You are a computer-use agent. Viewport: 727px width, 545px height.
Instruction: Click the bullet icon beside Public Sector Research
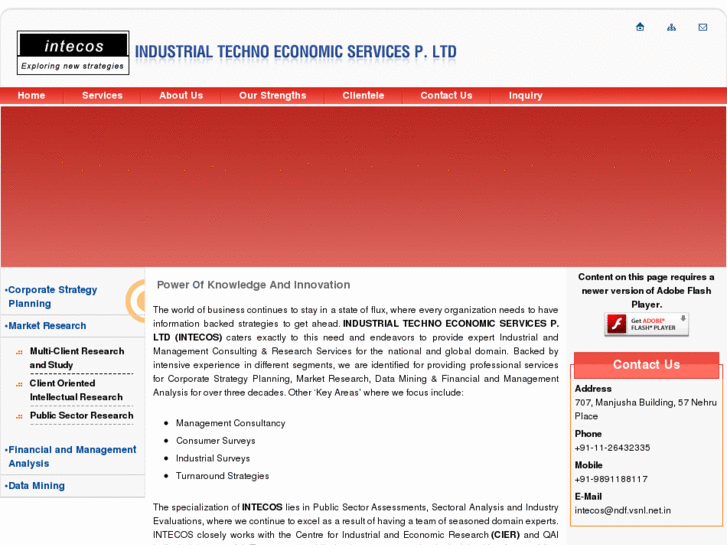(x=19, y=417)
